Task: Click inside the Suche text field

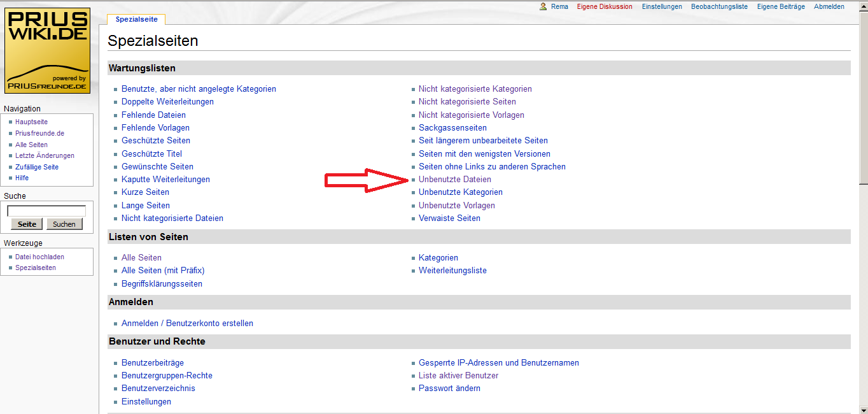Action: pyautogui.click(x=46, y=211)
